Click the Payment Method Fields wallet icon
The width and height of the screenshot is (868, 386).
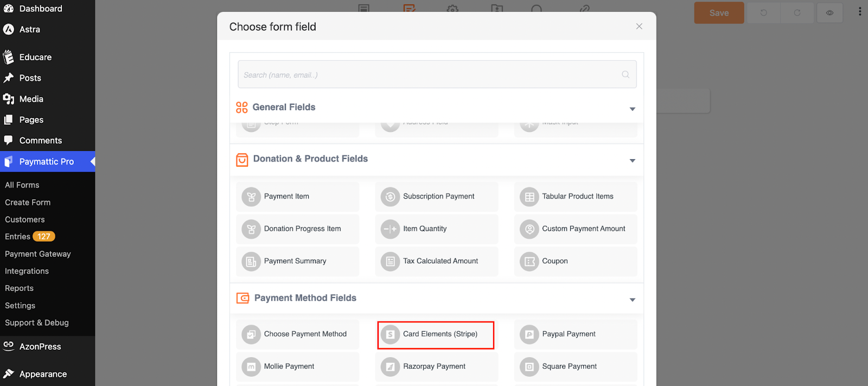[242, 298]
